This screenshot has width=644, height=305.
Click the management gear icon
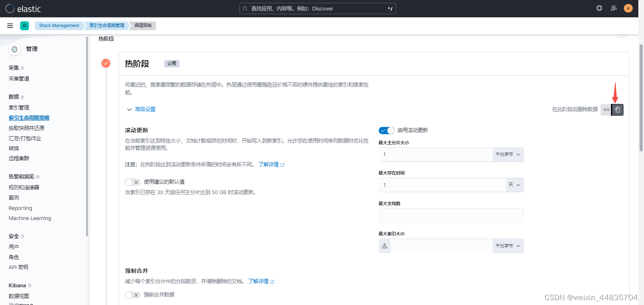point(14,49)
